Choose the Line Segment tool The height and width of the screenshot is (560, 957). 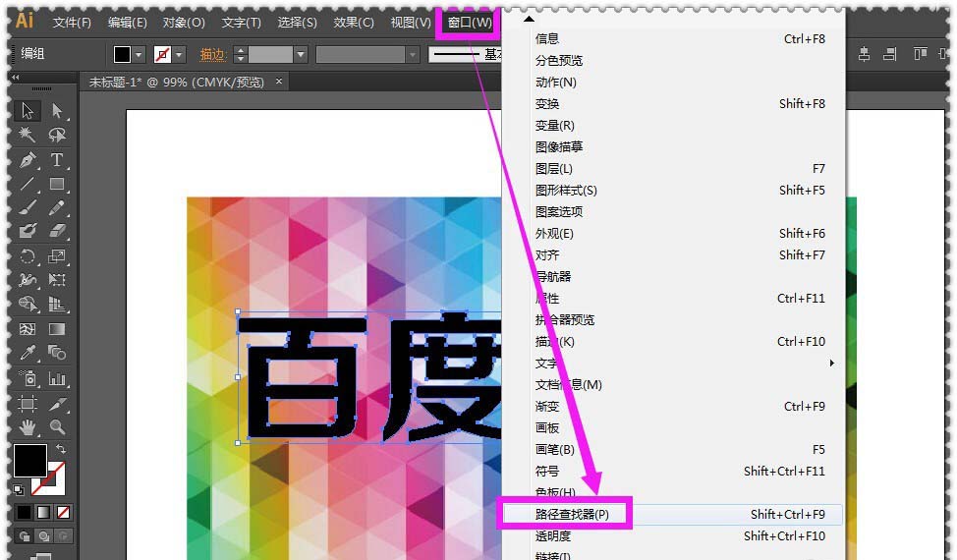click(28, 184)
